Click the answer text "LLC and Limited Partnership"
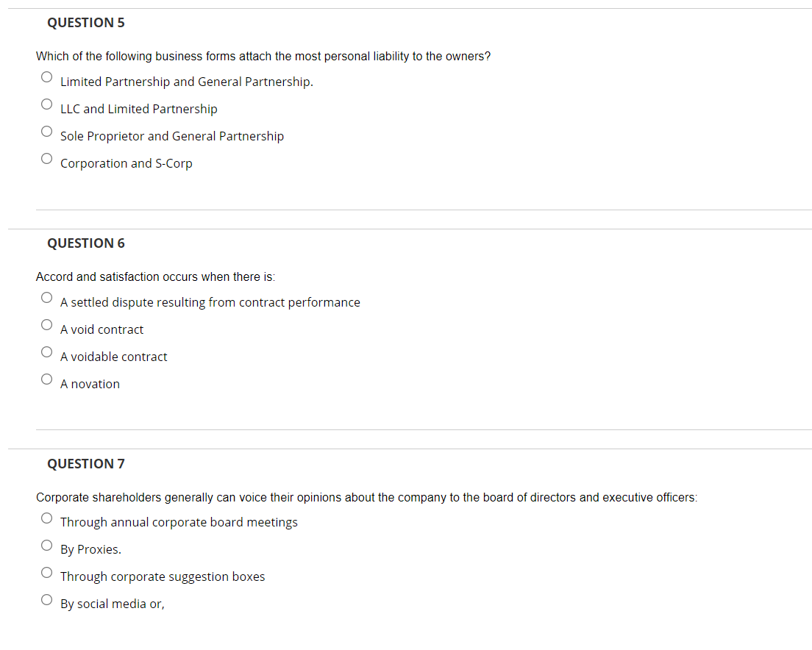The image size is (812, 650). tap(139, 108)
